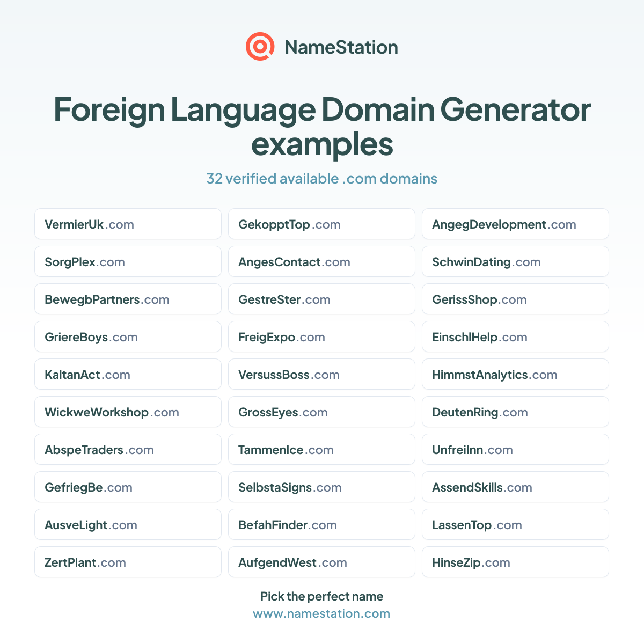The image size is (644, 644).
Task: Click the EinschlHelp.com entry
Action: [x=516, y=336]
